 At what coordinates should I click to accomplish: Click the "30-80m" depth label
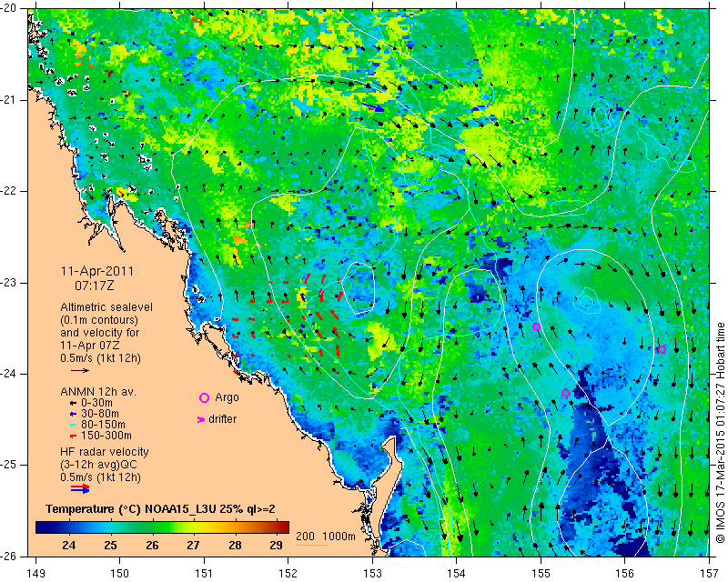[100, 414]
